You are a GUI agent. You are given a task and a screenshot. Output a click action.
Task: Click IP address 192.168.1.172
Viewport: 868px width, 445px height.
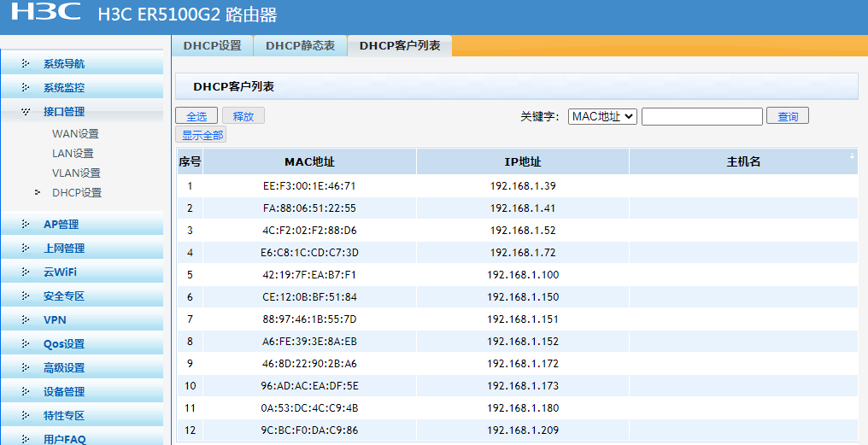(523, 364)
